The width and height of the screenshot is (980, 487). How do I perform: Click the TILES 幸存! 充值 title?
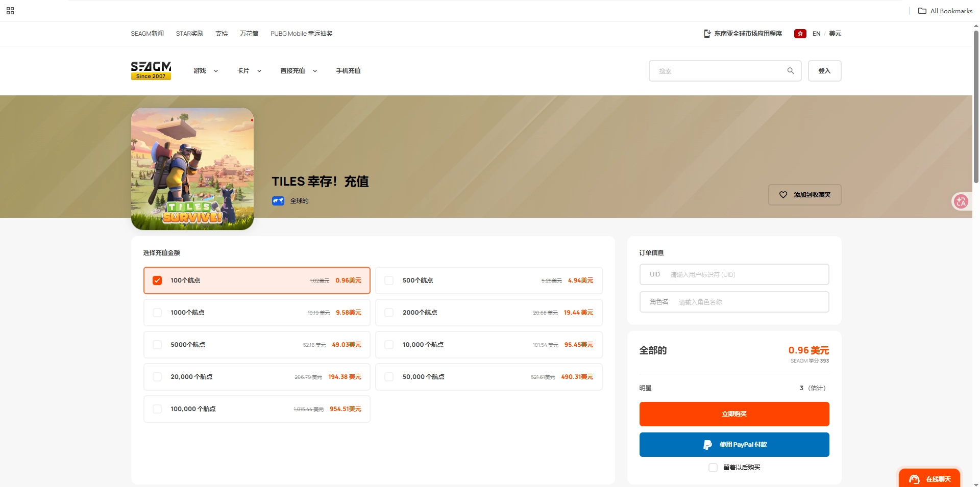click(x=320, y=182)
